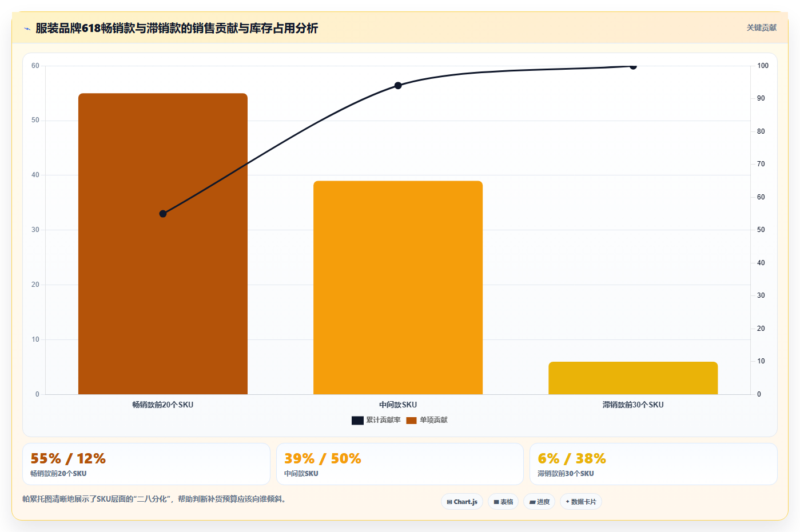Toggle the 累计贡献率 legend item
Screen dimensions: 800x532
(x=376, y=420)
